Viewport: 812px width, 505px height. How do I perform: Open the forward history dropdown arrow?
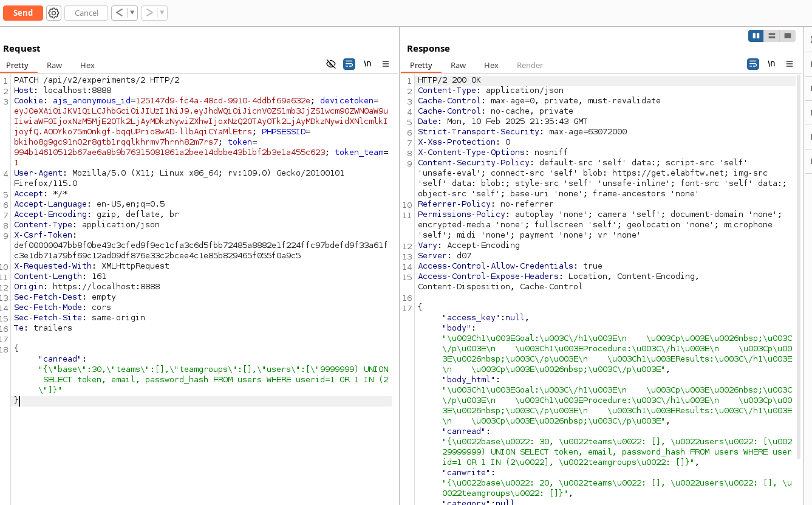point(162,13)
